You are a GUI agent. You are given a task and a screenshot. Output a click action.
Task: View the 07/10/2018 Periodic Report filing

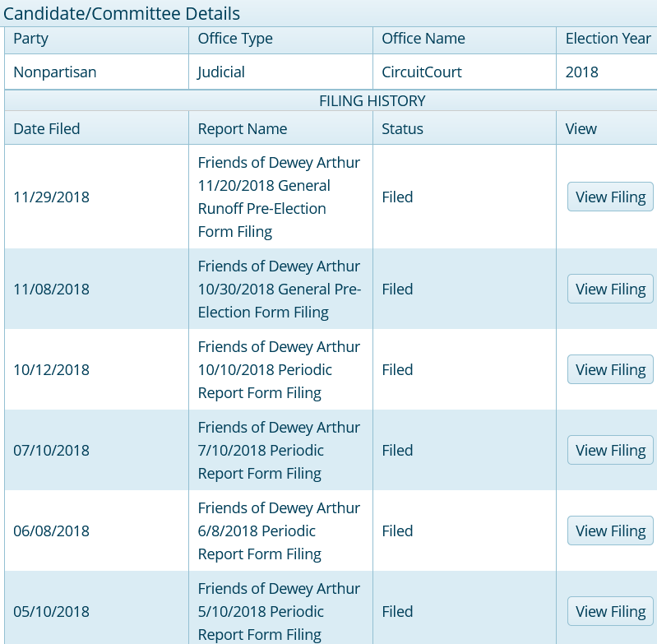click(610, 451)
